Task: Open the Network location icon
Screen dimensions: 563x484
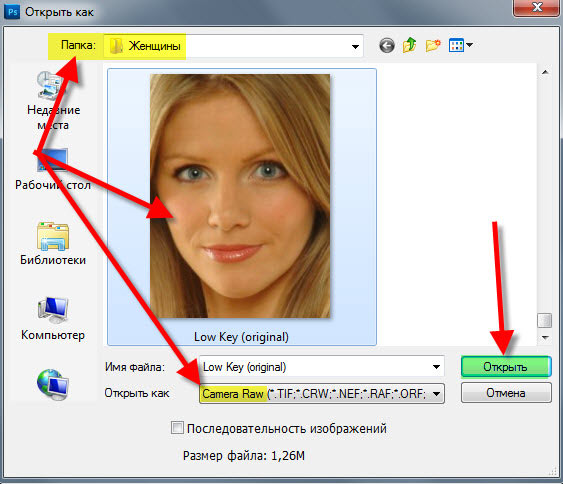Action: [x=52, y=385]
